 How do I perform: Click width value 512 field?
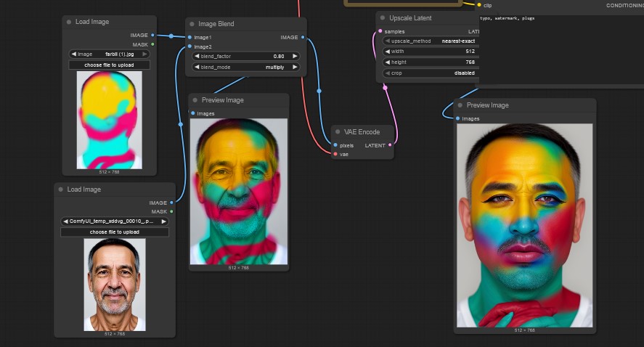point(431,52)
